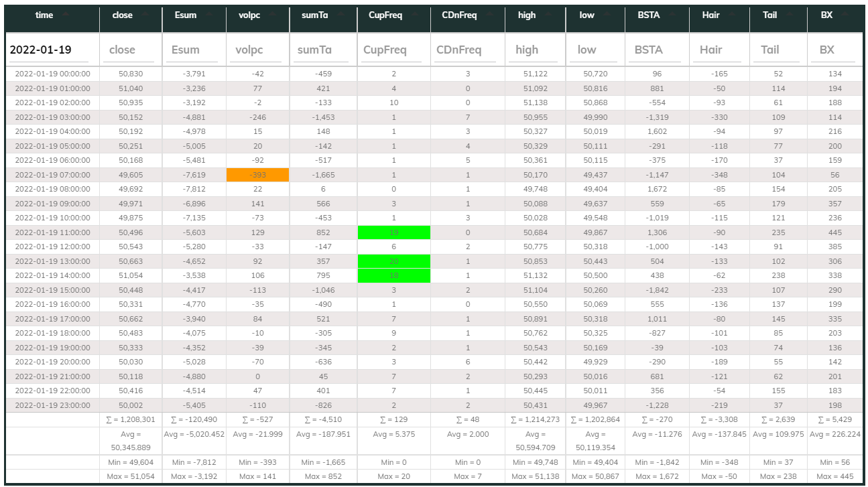The width and height of the screenshot is (868, 487).
Task: Select the sumTa summary Max = 852
Action: [323, 476]
